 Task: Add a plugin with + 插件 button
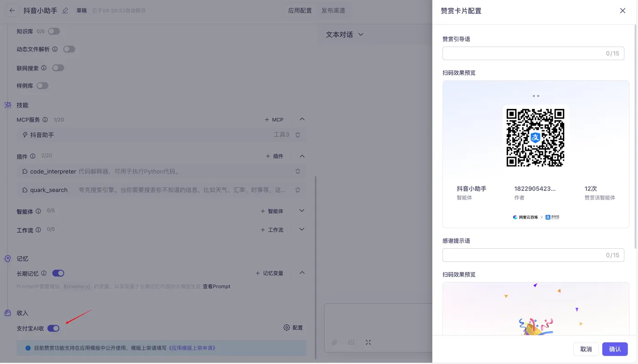pyautogui.click(x=274, y=156)
